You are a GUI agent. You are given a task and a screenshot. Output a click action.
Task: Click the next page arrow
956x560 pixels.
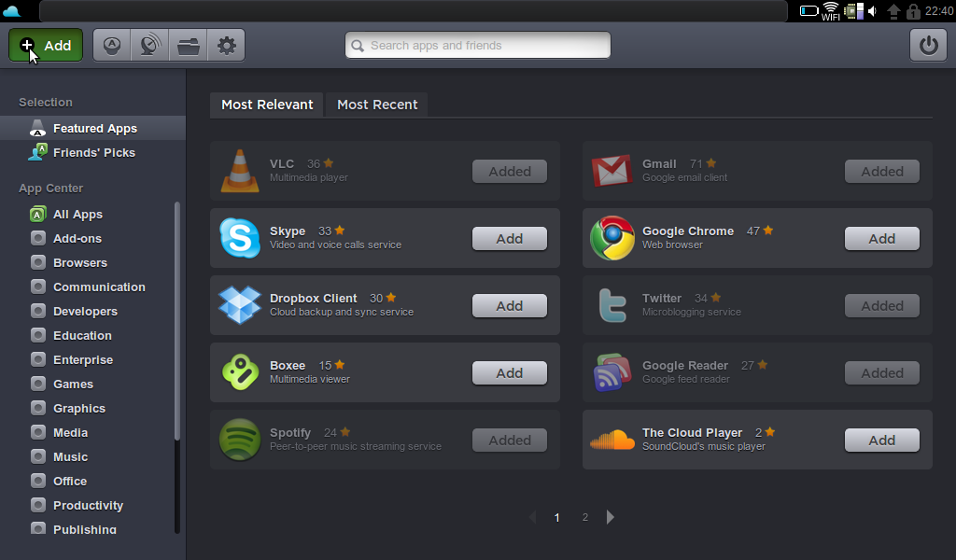point(611,517)
